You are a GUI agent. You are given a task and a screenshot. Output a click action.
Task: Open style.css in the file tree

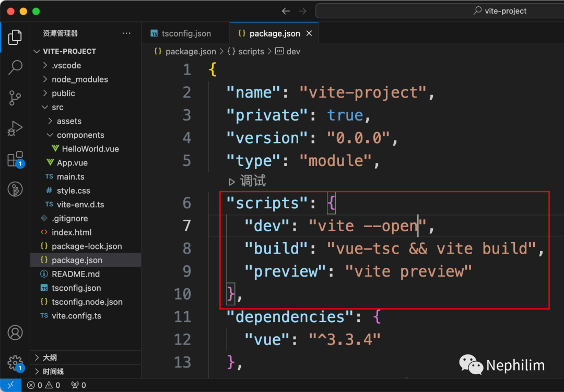point(86,191)
